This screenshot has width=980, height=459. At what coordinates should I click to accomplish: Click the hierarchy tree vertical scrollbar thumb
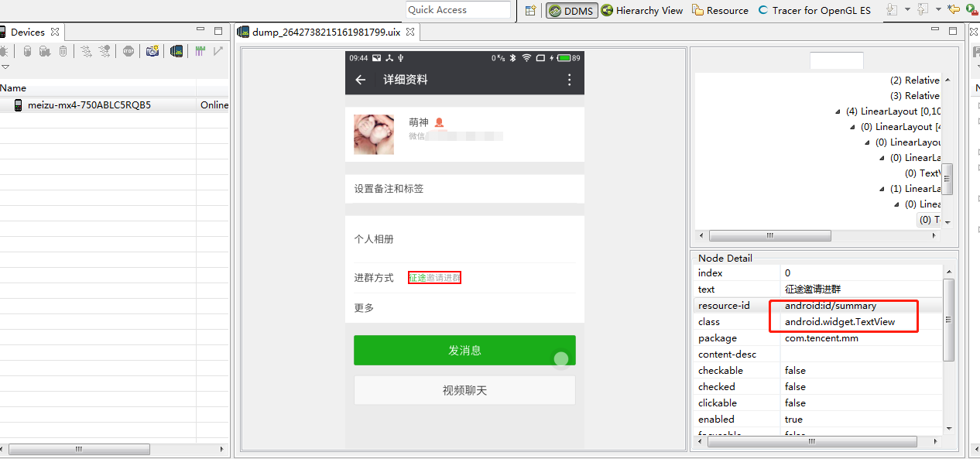tap(947, 179)
